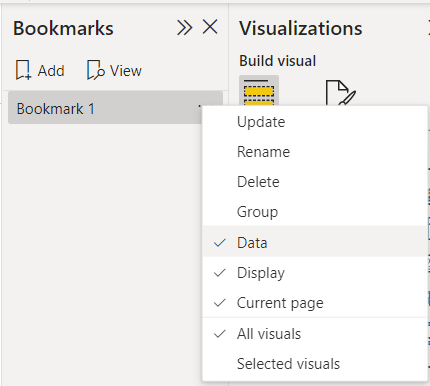Select the All visuals option

(x=315, y=334)
